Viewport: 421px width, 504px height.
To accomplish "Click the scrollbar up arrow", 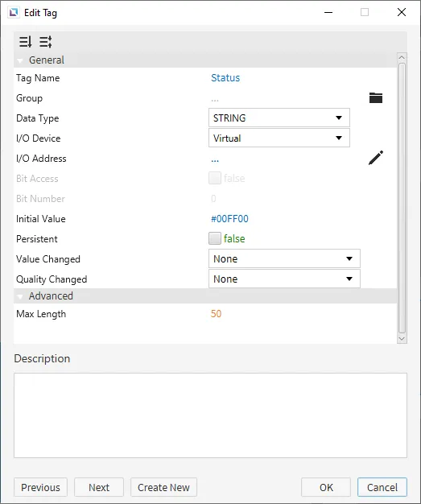I will tap(402, 58).
